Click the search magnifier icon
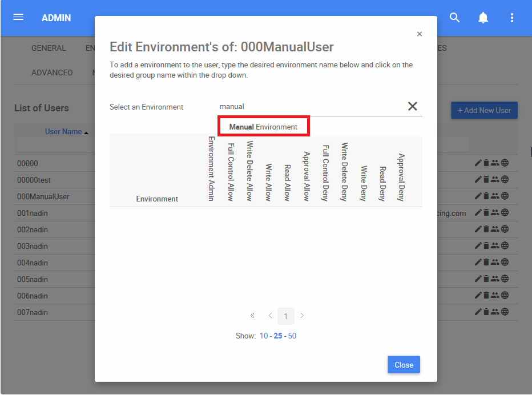Image resolution: width=532 pixels, height=395 pixels. [455, 18]
